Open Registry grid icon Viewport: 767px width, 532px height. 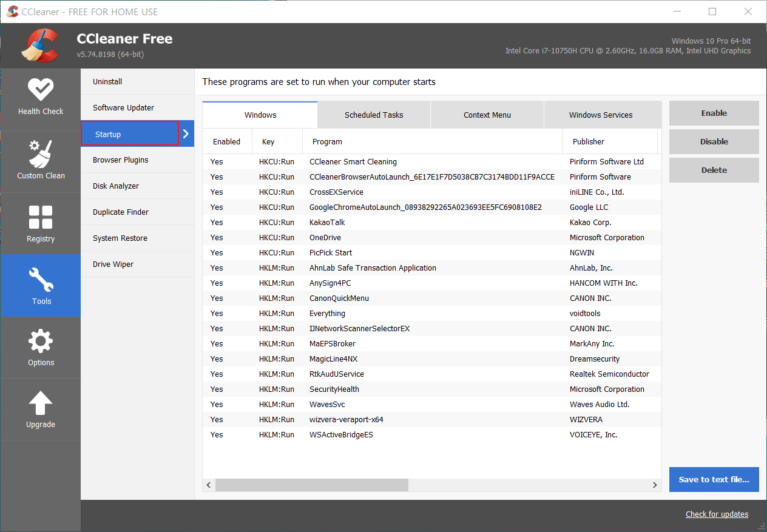pyautogui.click(x=41, y=218)
